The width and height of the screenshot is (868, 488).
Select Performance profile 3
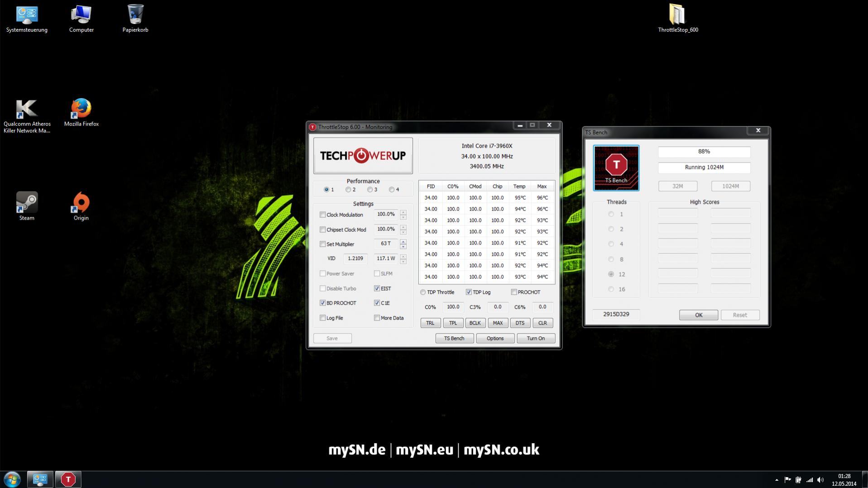[x=370, y=190]
